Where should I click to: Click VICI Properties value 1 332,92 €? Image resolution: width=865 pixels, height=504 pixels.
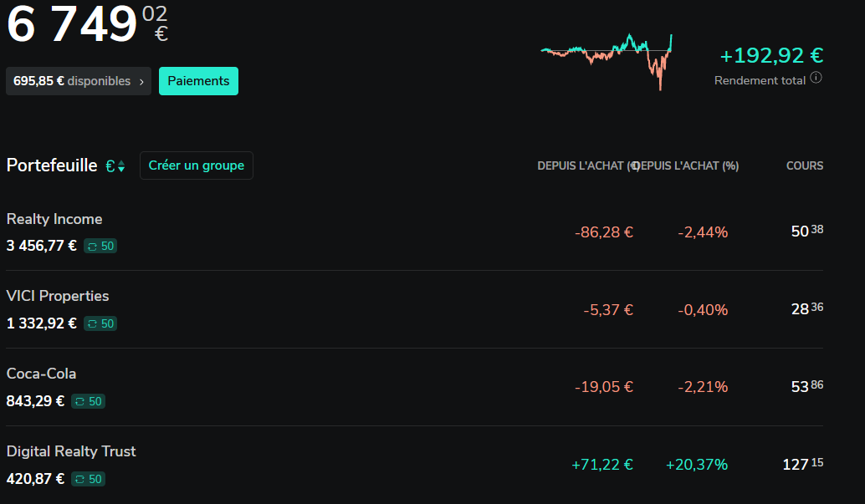click(x=41, y=323)
